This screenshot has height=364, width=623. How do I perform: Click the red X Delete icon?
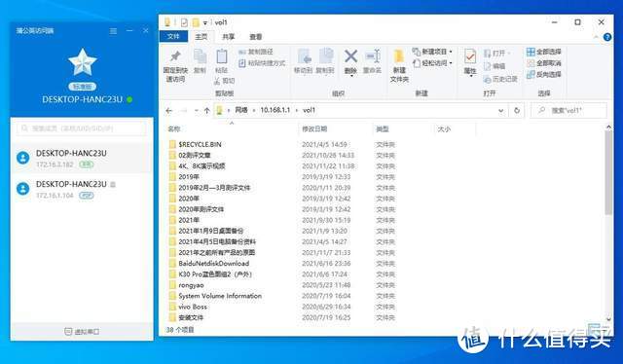[x=350, y=56]
